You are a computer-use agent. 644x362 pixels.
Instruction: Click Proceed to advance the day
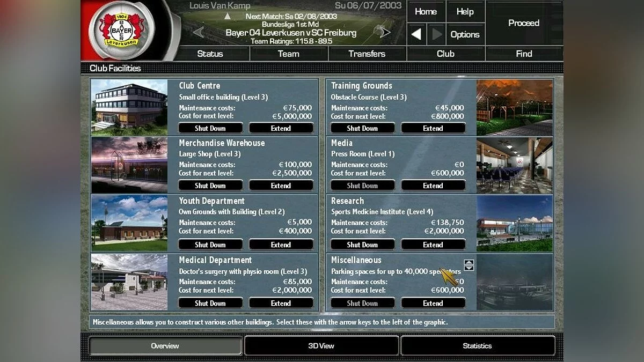[x=524, y=23]
